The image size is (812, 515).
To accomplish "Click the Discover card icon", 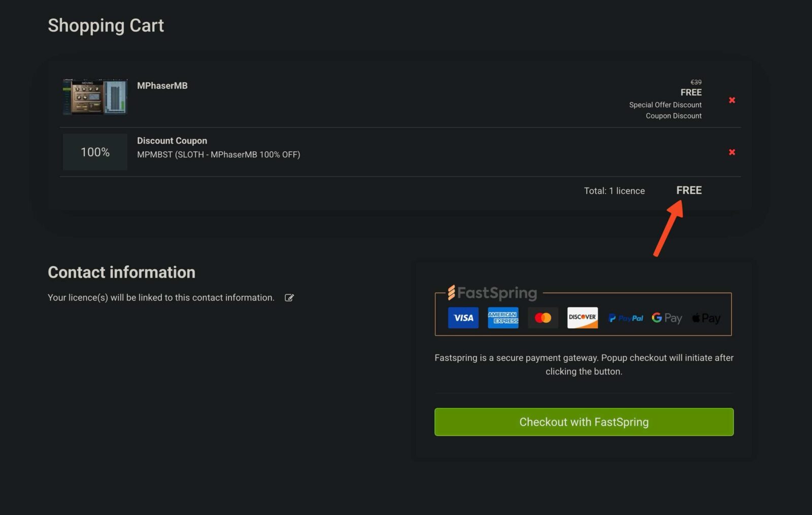I will [582, 318].
